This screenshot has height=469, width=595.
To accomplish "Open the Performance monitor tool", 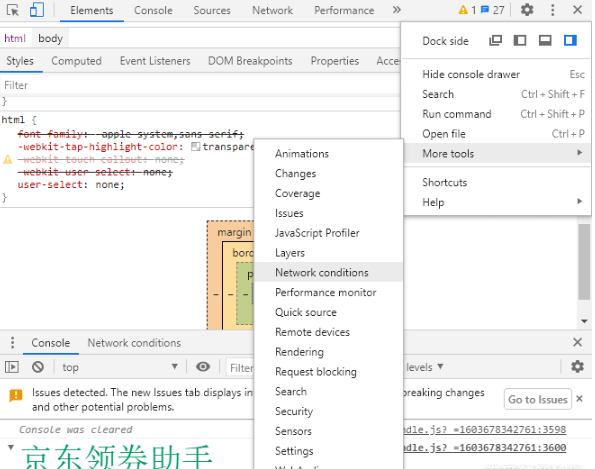I will coord(328,292).
